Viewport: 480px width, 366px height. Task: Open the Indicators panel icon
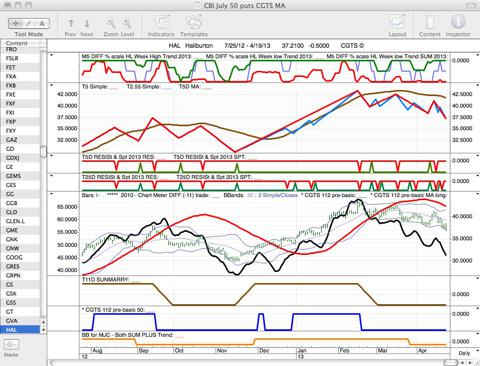point(161,23)
